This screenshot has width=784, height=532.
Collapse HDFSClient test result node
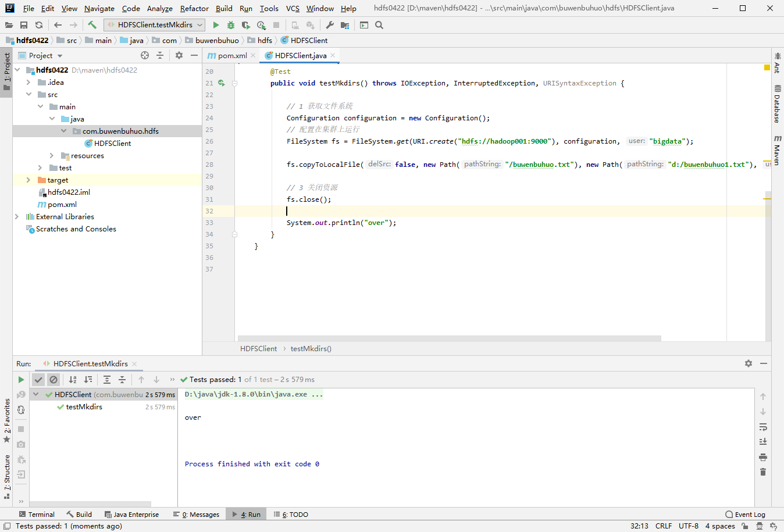[36, 394]
